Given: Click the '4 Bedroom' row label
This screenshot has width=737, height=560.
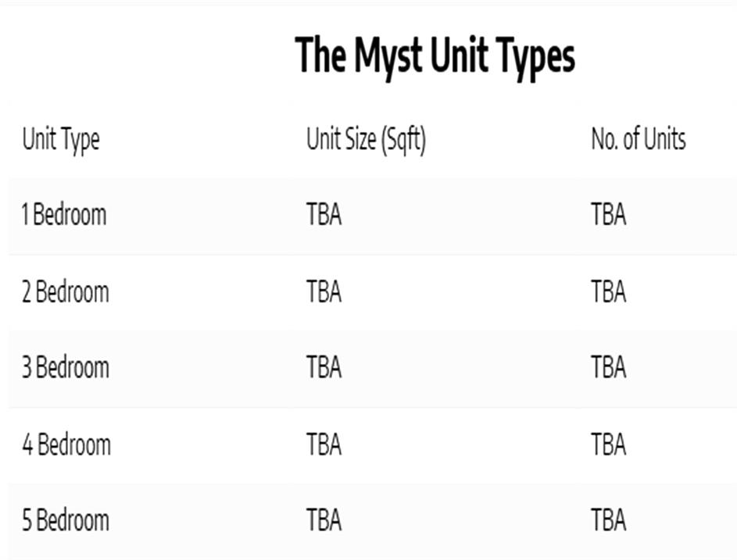Looking at the screenshot, I should (66, 444).
